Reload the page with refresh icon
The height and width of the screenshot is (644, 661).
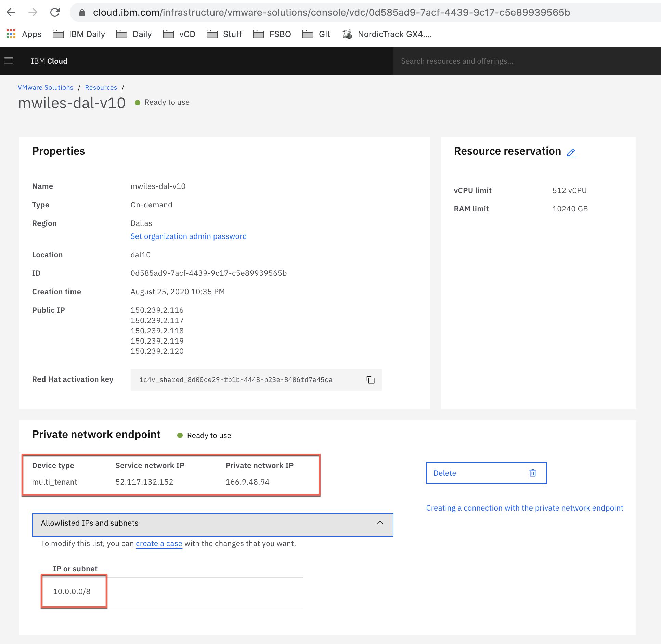tap(55, 12)
